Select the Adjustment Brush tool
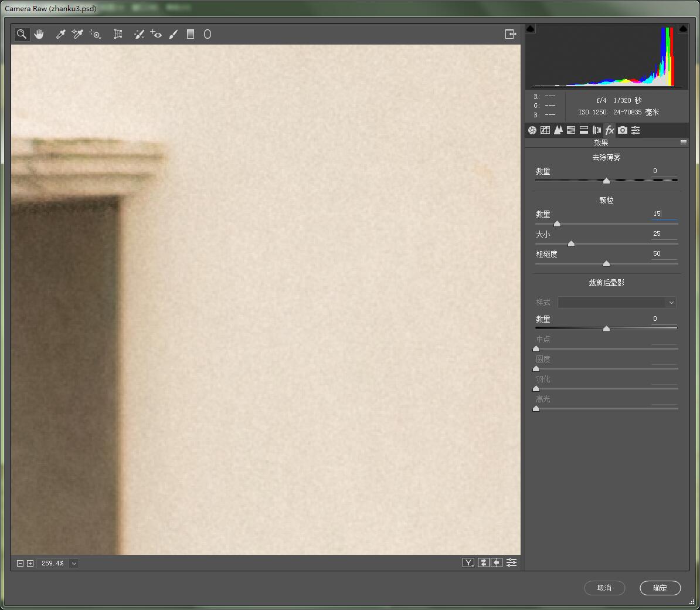The height and width of the screenshot is (610, 700). coord(173,34)
